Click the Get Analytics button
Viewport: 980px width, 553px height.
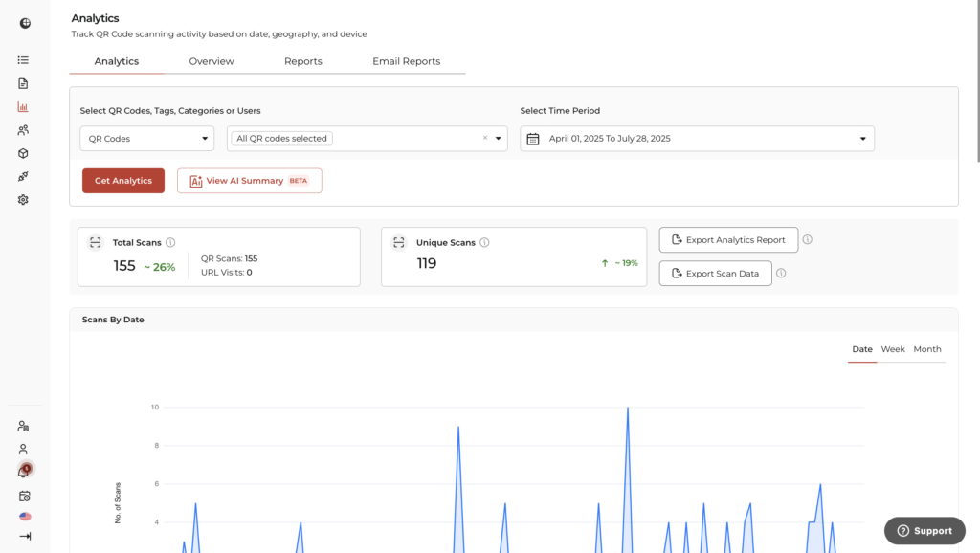(123, 181)
